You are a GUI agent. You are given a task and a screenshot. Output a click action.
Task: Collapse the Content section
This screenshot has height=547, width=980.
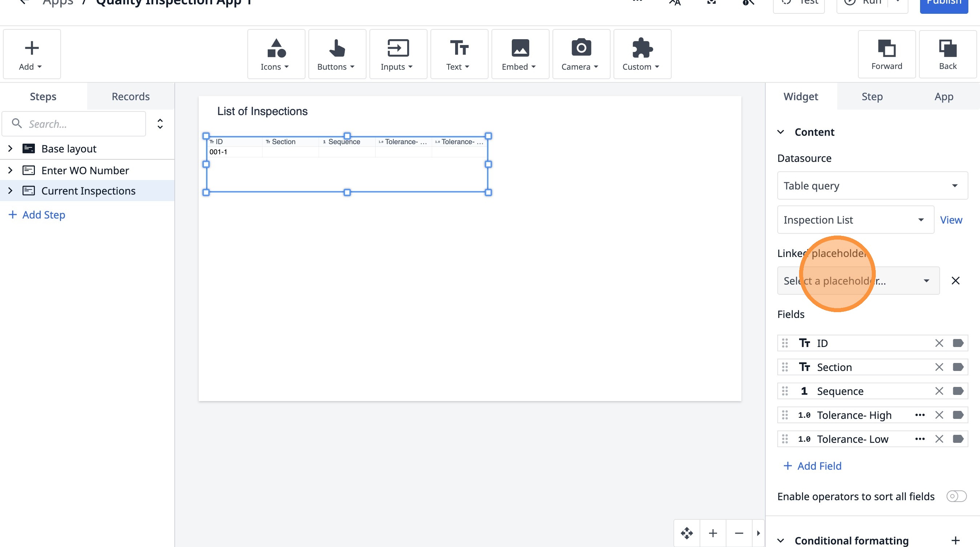(x=781, y=132)
